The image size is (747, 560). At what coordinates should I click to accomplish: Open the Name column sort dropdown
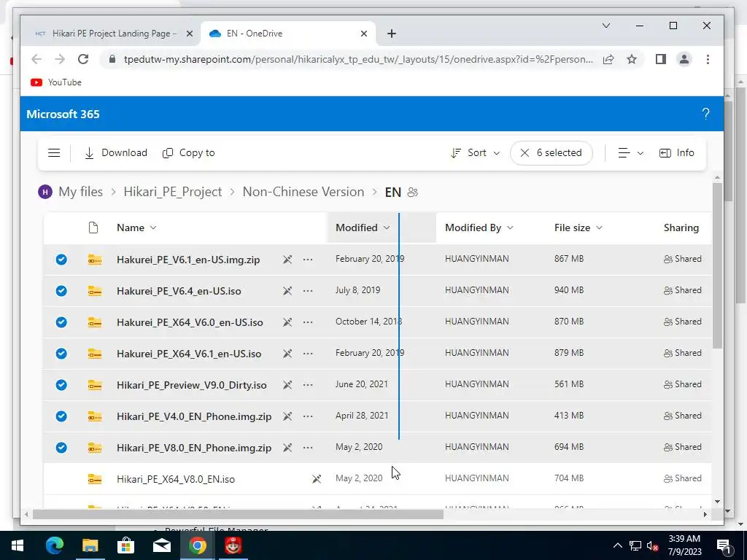pos(136,227)
